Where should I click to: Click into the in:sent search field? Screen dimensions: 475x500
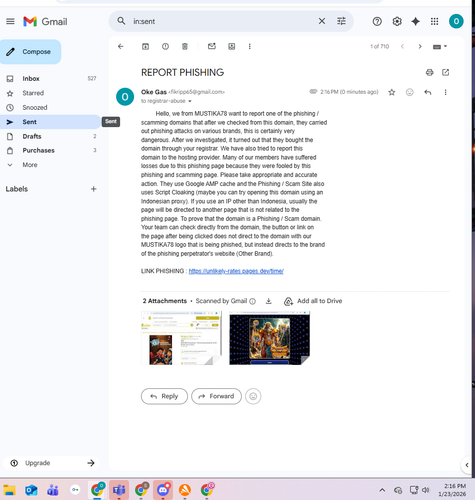tap(223, 21)
